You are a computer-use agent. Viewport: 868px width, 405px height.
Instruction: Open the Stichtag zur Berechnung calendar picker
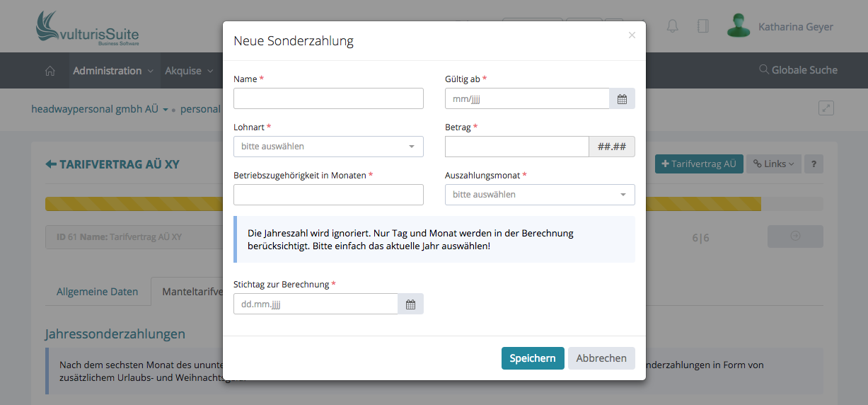(x=410, y=304)
